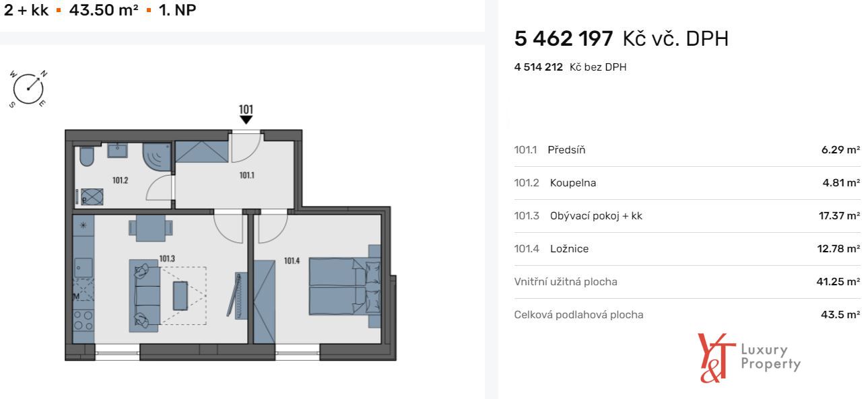Select the 101.1 Předsíň row
This screenshot has width=868, height=399.
click(687, 150)
